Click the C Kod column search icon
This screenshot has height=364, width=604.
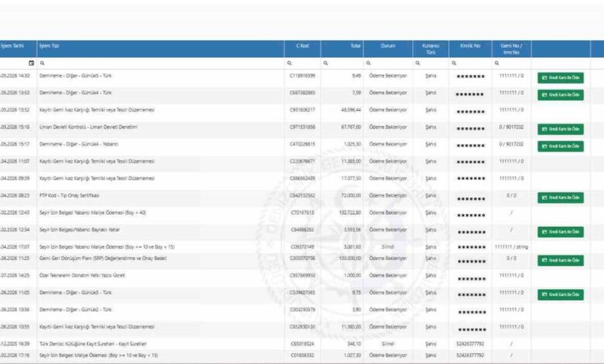pos(290,64)
